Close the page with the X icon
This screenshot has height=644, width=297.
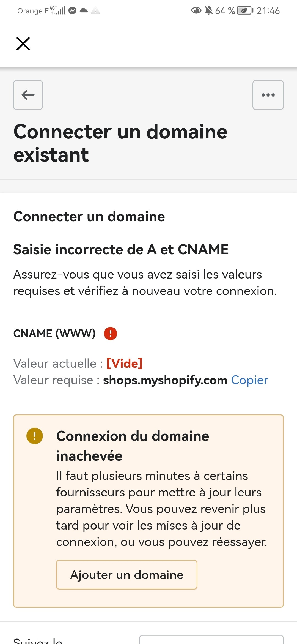coord(23,44)
